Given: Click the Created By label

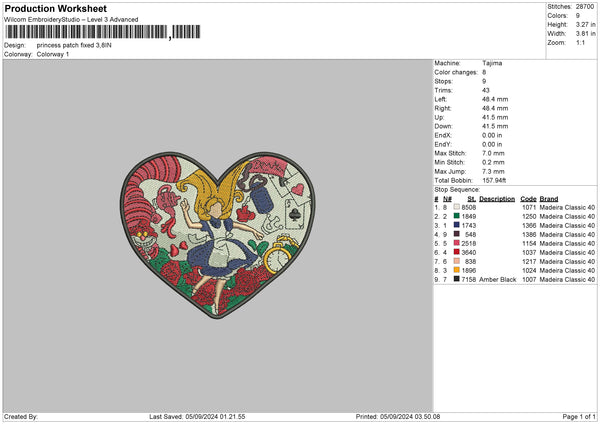Looking at the screenshot, I should point(21,416).
